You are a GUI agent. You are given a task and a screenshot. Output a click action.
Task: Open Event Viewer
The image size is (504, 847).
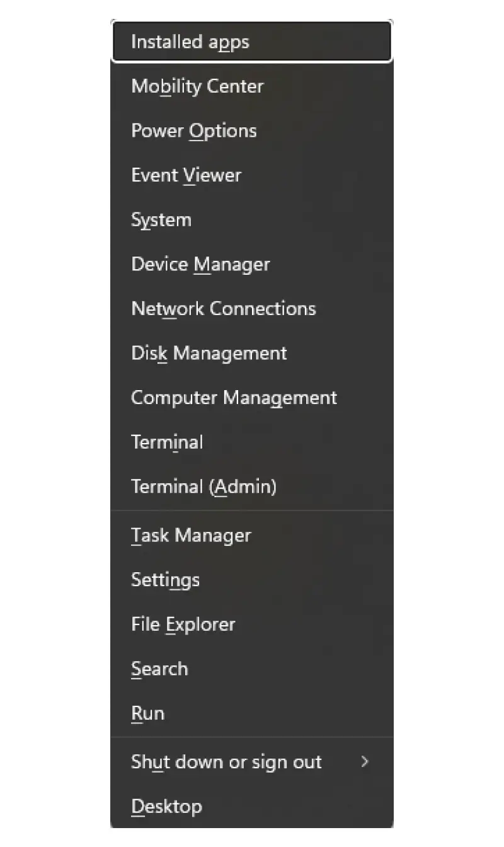click(185, 175)
